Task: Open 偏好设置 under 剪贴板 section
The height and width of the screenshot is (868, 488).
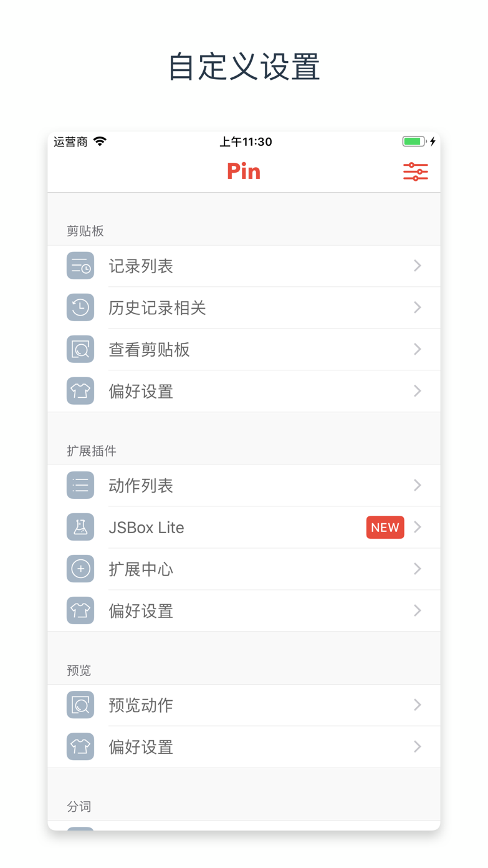Action: coord(141,392)
